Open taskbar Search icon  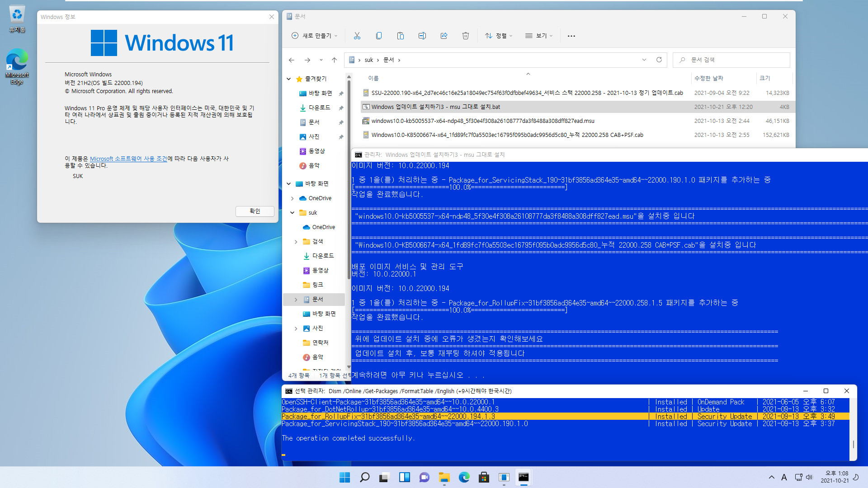click(x=364, y=477)
